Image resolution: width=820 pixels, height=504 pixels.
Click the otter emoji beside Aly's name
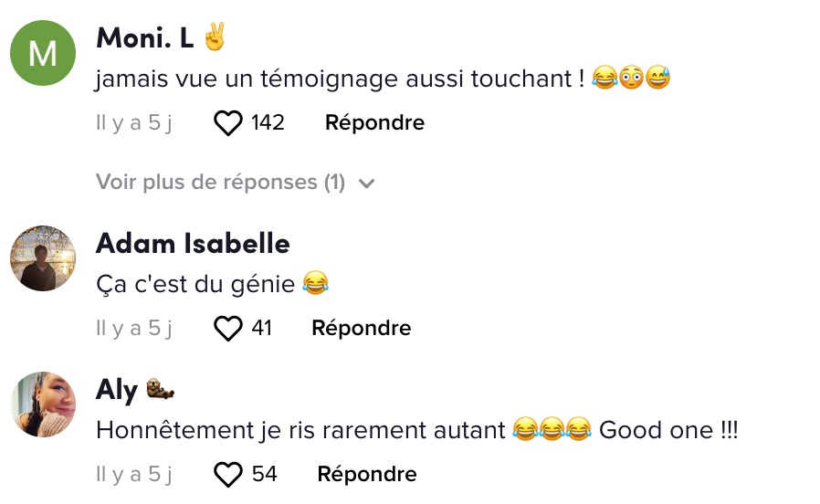click(x=160, y=388)
